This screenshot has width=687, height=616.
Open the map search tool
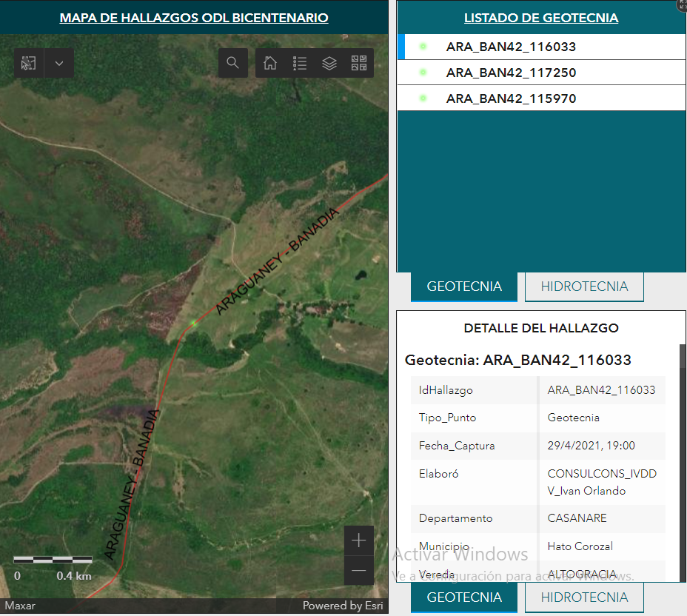[233, 64]
